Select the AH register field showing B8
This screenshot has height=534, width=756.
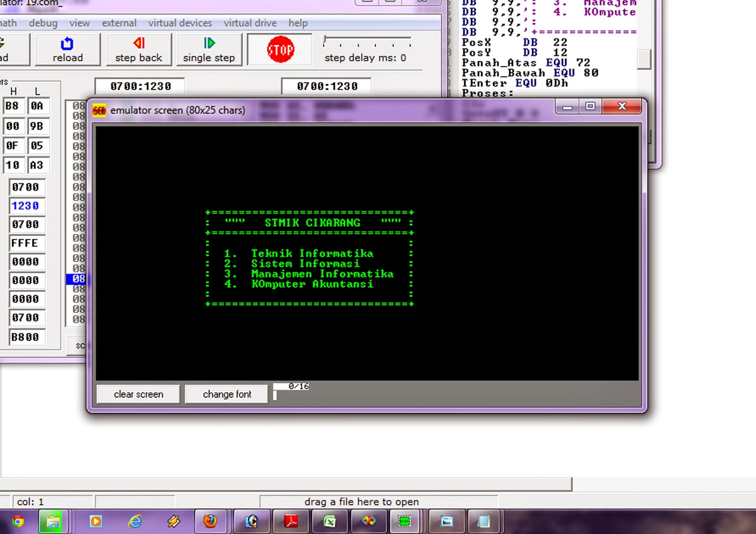13,106
